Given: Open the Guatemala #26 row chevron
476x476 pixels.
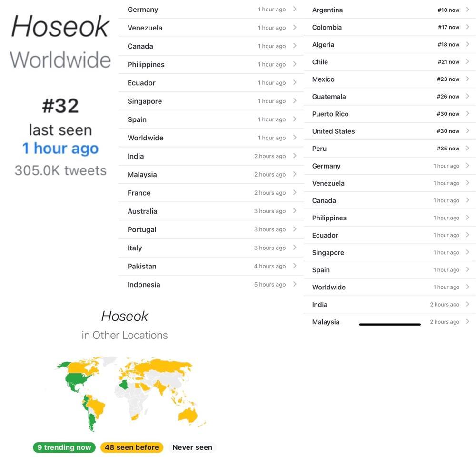Looking at the screenshot, I should point(468,96).
